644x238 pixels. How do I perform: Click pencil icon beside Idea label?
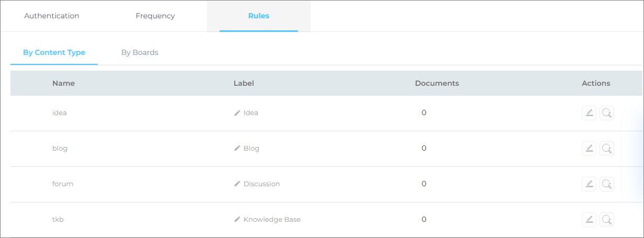coord(237,113)
